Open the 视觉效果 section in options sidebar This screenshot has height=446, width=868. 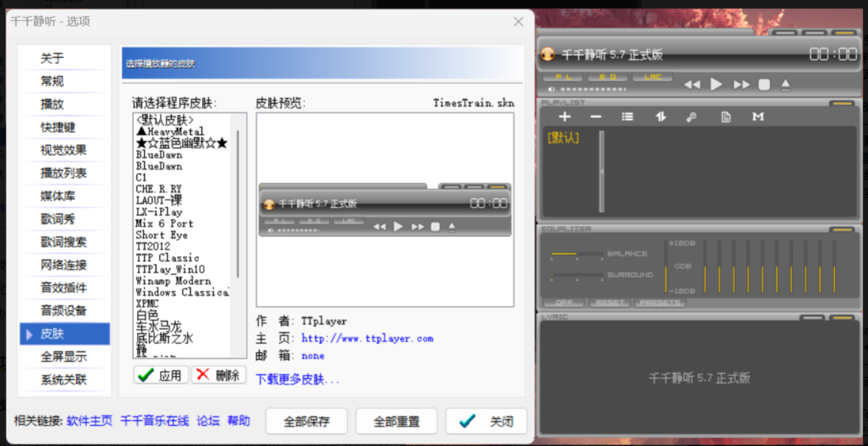65,150
